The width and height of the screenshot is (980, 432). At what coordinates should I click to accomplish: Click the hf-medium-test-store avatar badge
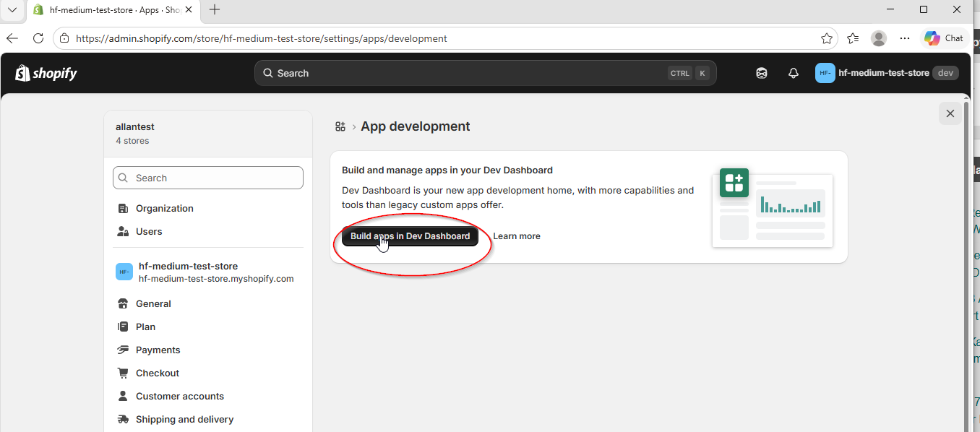click(825, 73)
